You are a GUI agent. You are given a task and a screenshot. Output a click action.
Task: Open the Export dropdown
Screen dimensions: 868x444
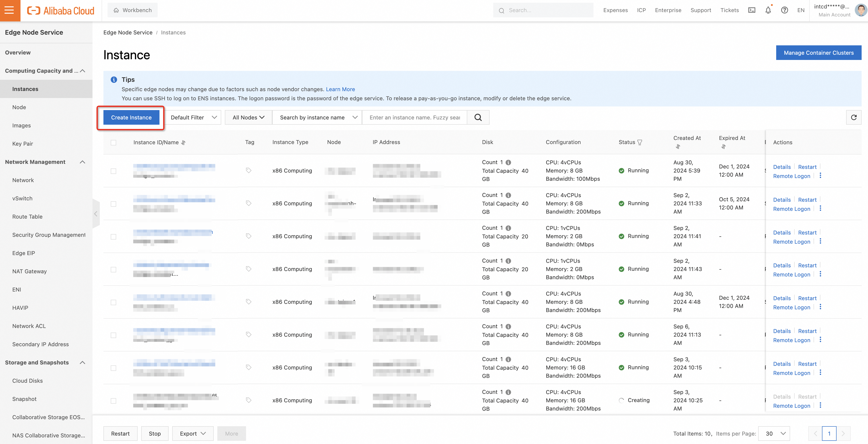pos(193,434)
